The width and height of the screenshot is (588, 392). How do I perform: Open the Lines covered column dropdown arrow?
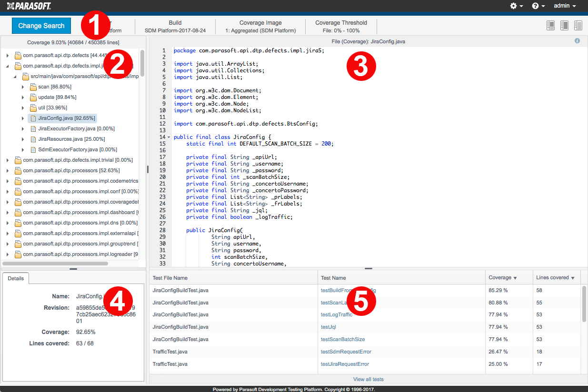(572, 278)
